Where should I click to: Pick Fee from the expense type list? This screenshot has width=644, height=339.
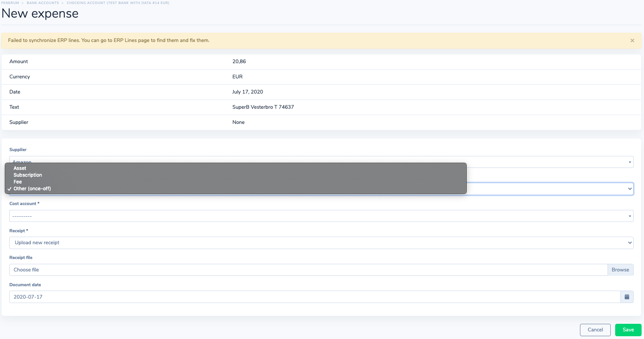18,182
